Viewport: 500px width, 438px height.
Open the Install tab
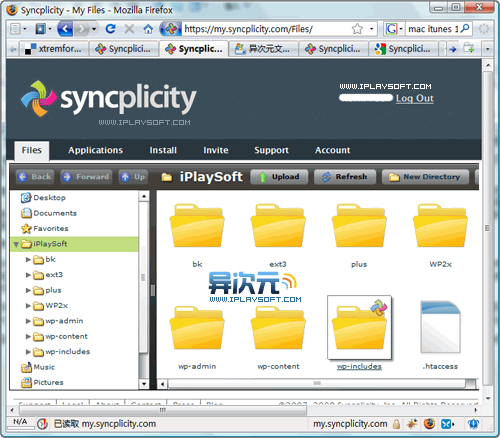[163, 150]
